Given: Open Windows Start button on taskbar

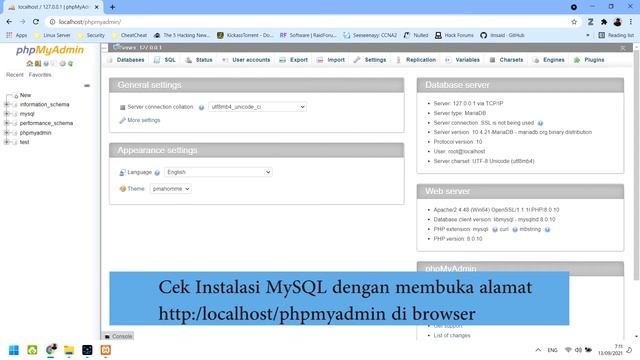Looking at the screenshot, I should click(x=13, y=350).
